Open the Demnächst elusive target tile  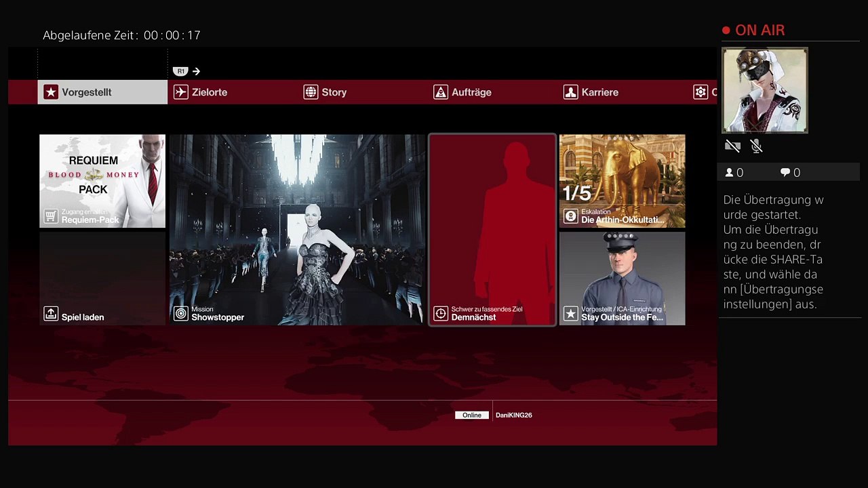click(492, 230)
